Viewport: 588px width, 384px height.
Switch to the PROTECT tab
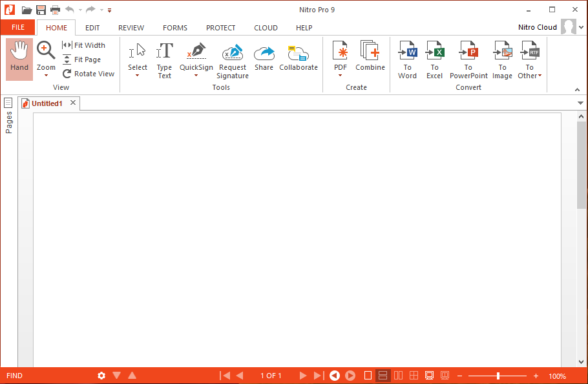(220, 28)
